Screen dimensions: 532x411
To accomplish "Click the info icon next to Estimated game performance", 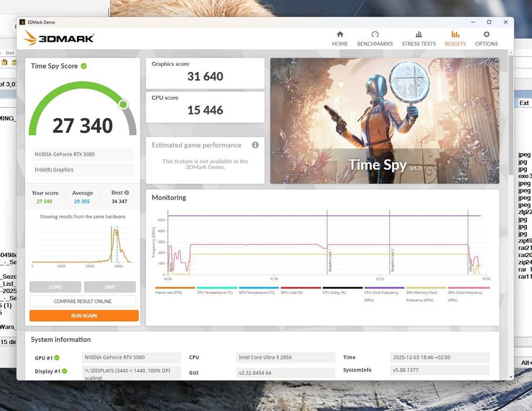I will [x=255, y=145].
